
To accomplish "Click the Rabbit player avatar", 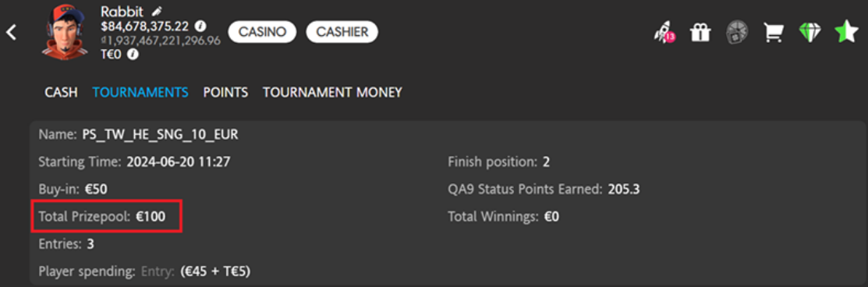I will point(66,32).
